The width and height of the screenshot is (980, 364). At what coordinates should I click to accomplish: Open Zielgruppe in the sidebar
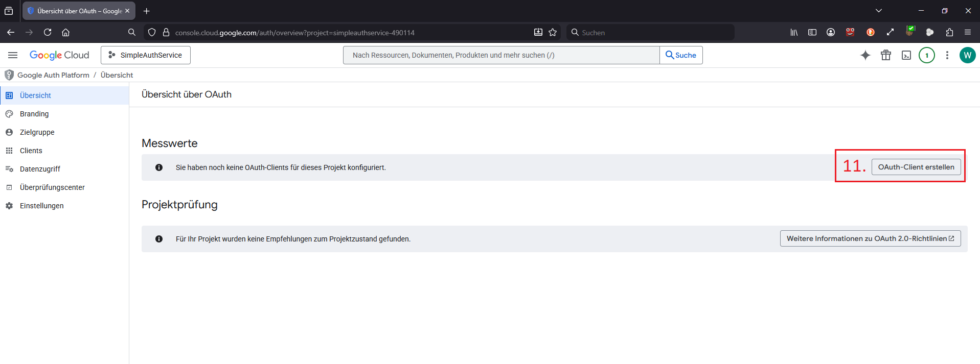click(x=64, y=132)
